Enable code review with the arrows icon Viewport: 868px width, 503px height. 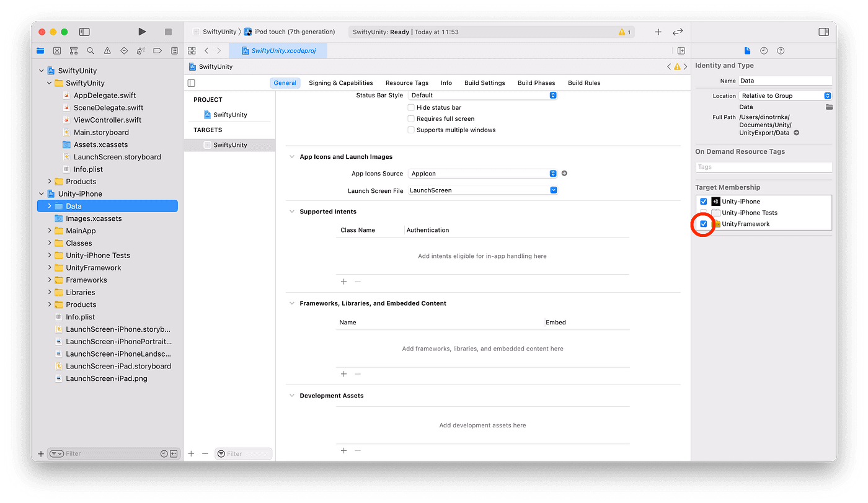coord(678,32)
